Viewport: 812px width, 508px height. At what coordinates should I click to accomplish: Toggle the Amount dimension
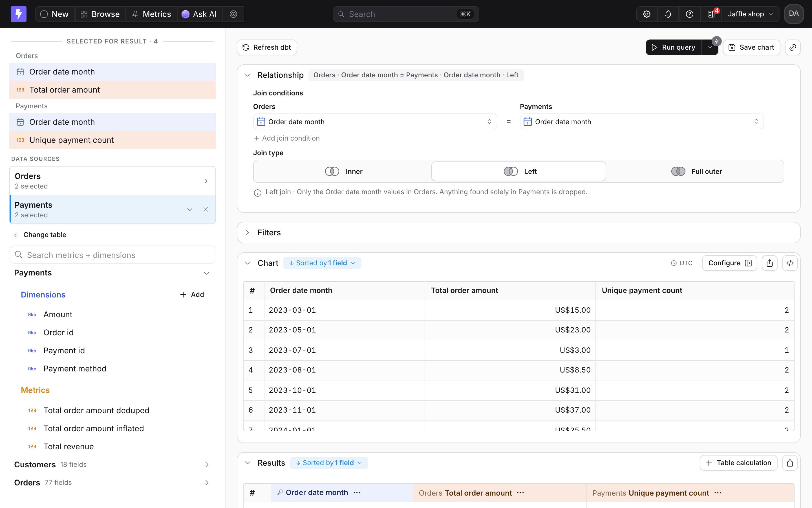tap(112, 314)
